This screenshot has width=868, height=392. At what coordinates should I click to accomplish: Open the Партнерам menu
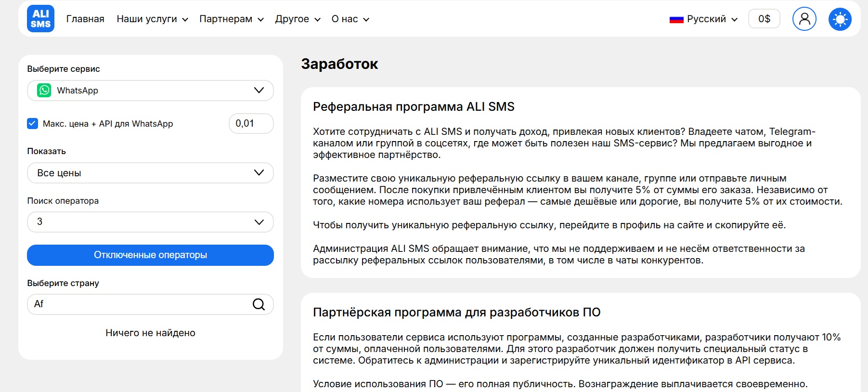click(231, 19)
